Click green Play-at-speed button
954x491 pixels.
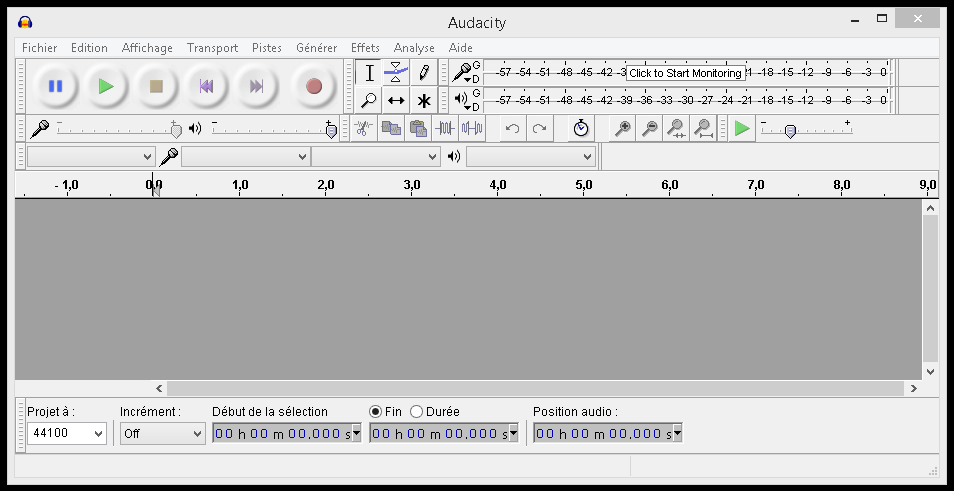coord(742,128)
